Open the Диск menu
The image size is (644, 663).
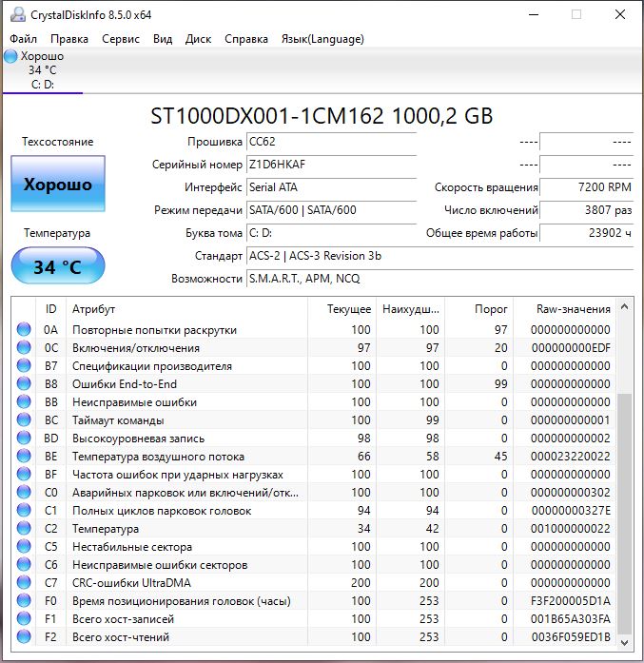pyautogui.click(x=198, y=39)
